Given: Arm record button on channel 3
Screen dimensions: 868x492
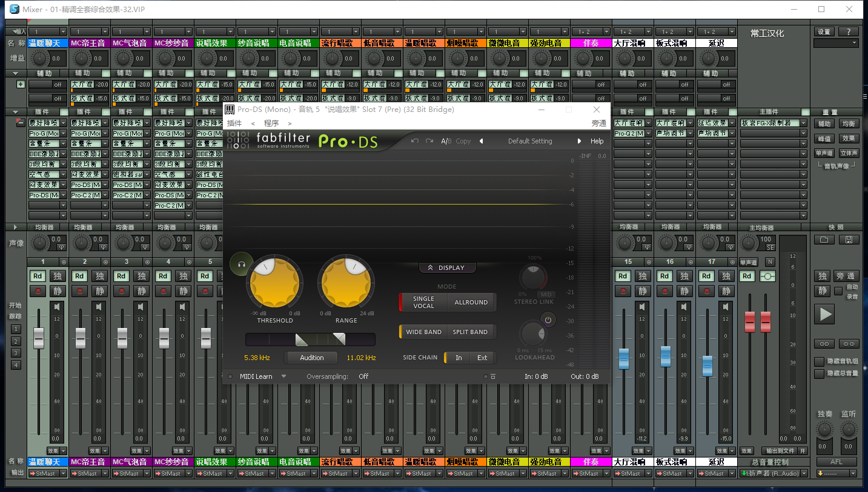Looking at the screenshot, I should tap(122, 291).
